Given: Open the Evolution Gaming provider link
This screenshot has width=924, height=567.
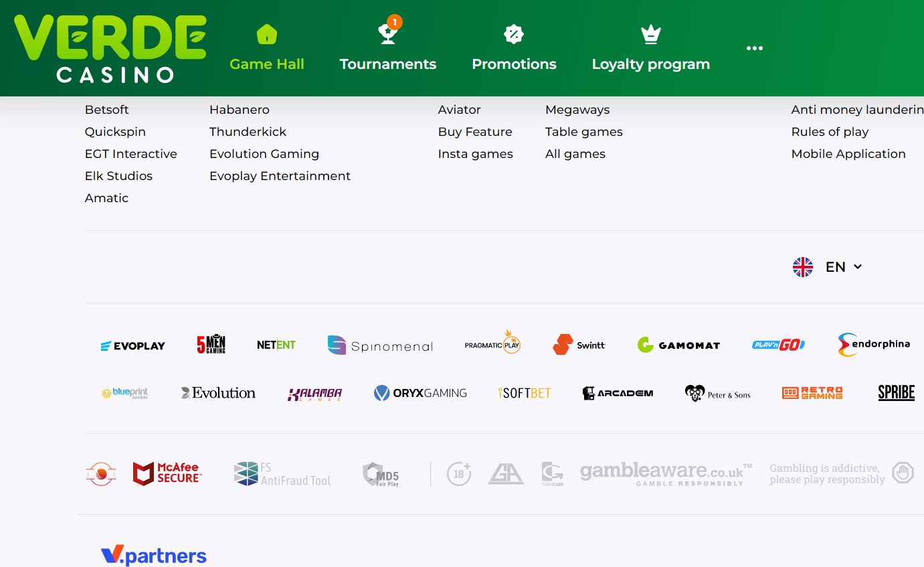Looking at the screenshot, I should coord(264,154).
